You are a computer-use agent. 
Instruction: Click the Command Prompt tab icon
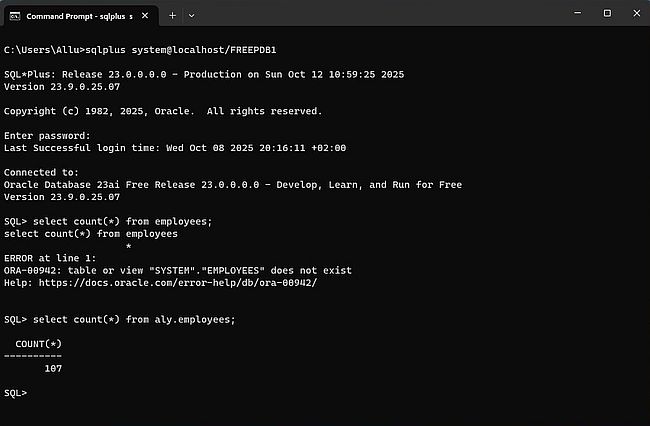point(15,14)
